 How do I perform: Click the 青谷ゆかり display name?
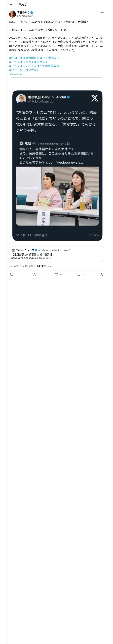pos(23,12)
